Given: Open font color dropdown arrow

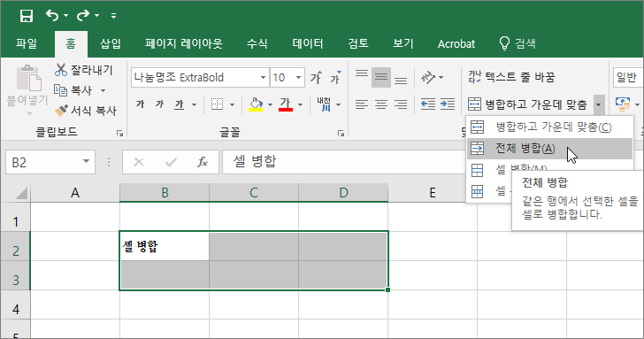Looking at the screenshot, I should click(300, 105).
